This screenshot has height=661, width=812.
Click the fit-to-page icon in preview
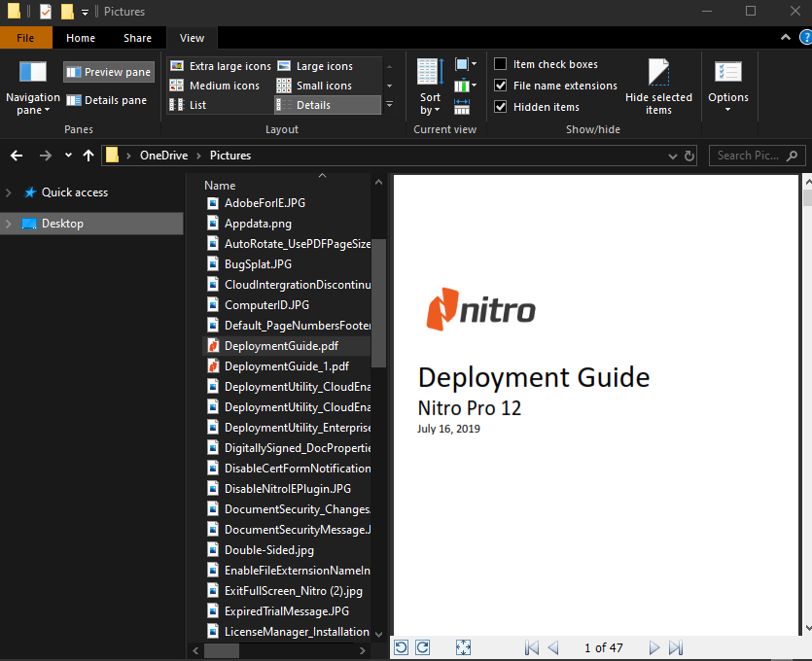pos(464,647)
